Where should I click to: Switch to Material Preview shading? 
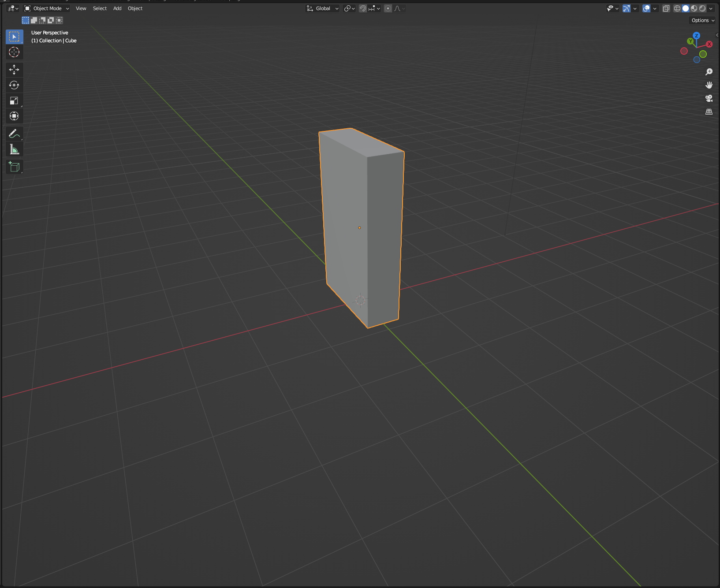pos(694,8)
